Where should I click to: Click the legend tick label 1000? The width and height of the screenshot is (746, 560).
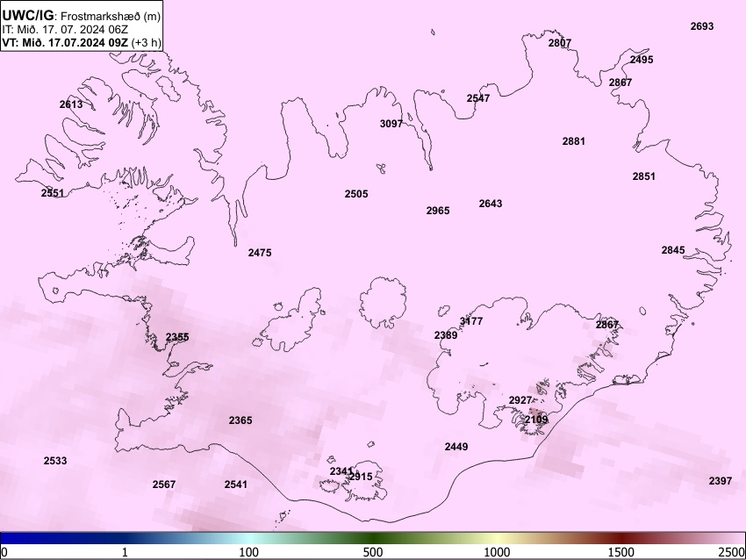(497, 552)
